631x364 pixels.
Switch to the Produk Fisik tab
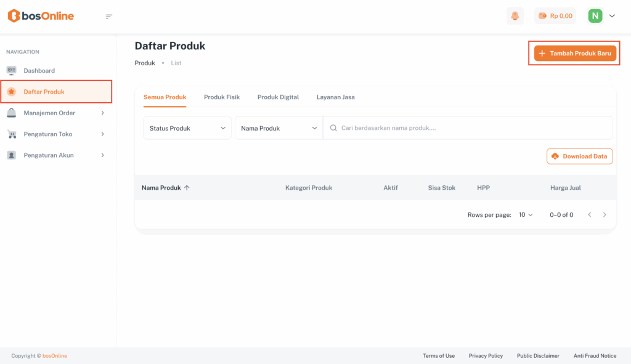[222, 97]
